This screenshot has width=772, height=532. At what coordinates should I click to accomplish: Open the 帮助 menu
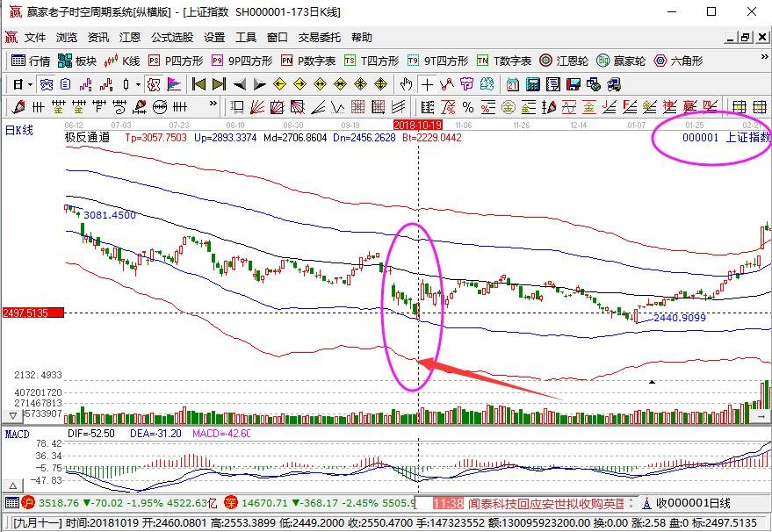coord(361,38)
